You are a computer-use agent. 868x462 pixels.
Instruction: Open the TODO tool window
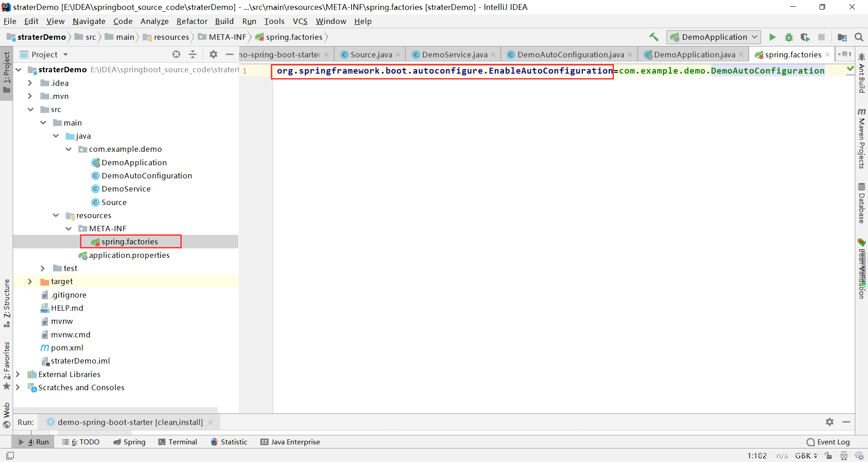tap(81, 442)
